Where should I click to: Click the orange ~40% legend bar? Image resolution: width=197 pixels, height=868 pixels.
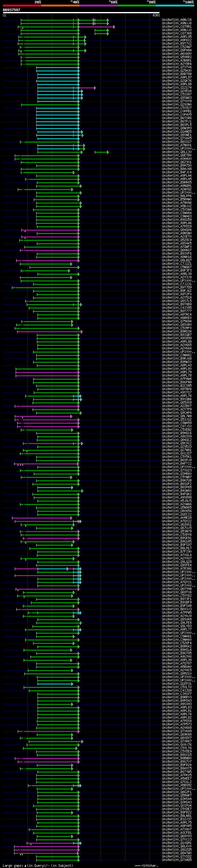pos(60,6)
